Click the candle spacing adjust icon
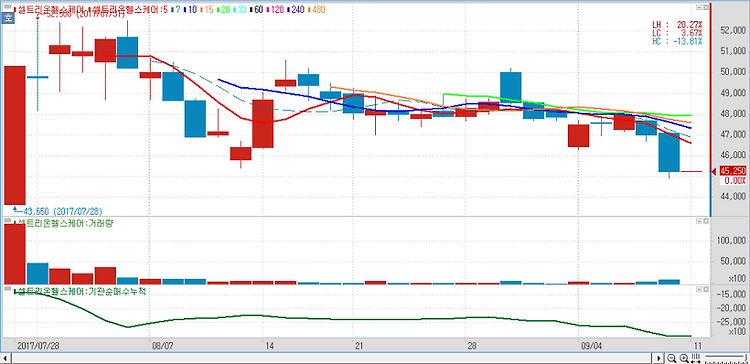This screenshot has width=750, height=364. [696, 358]
